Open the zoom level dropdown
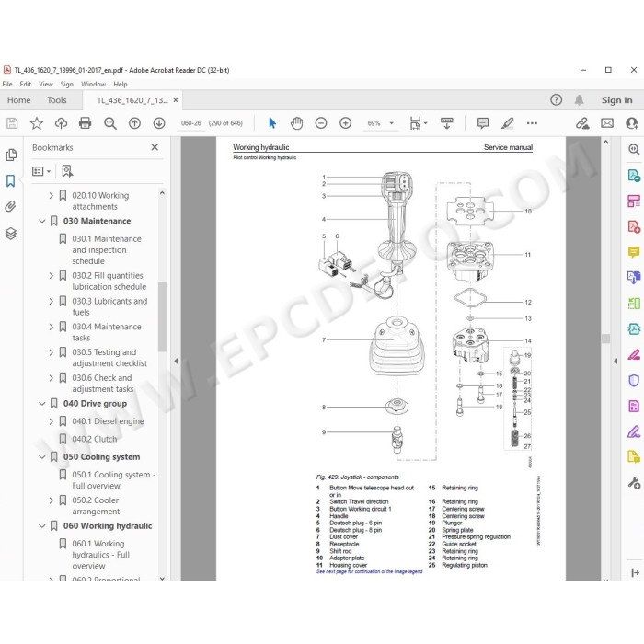644x644 pixels. point(391,123)
